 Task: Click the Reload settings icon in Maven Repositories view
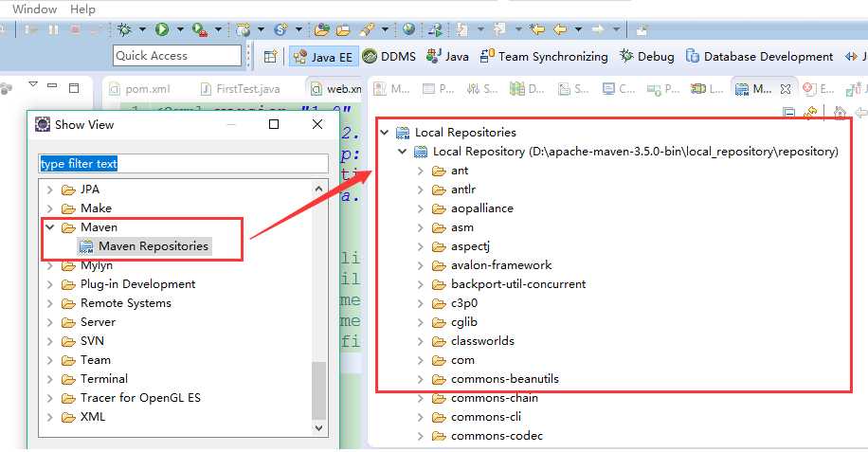[x=810, y=113]
